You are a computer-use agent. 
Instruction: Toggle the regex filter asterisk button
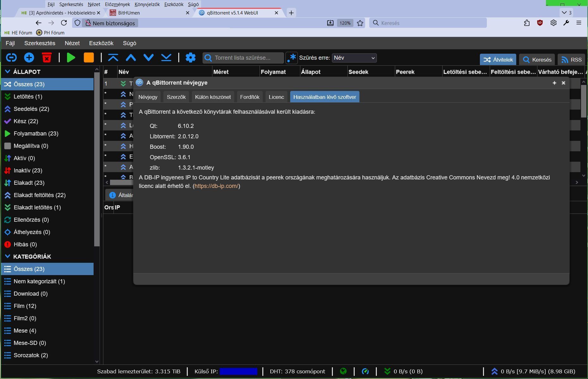click(291, 58)
